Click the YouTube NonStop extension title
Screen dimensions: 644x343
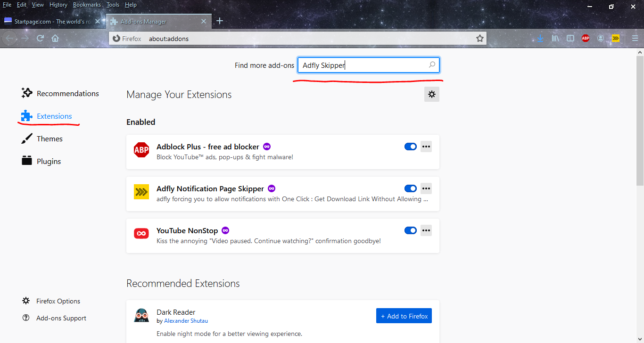coord(187,230)
